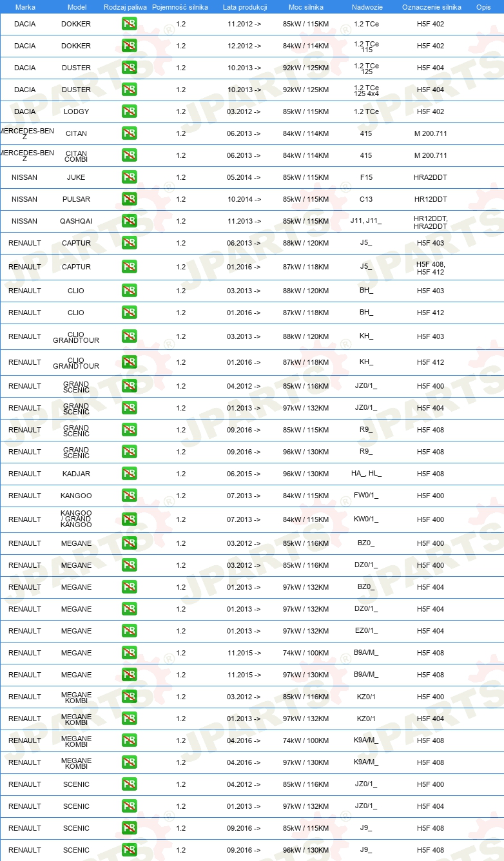Click the Rodzaj paliwa column header
The height and width of the screenshot is (861, 504).
click(x=125, y=7)
